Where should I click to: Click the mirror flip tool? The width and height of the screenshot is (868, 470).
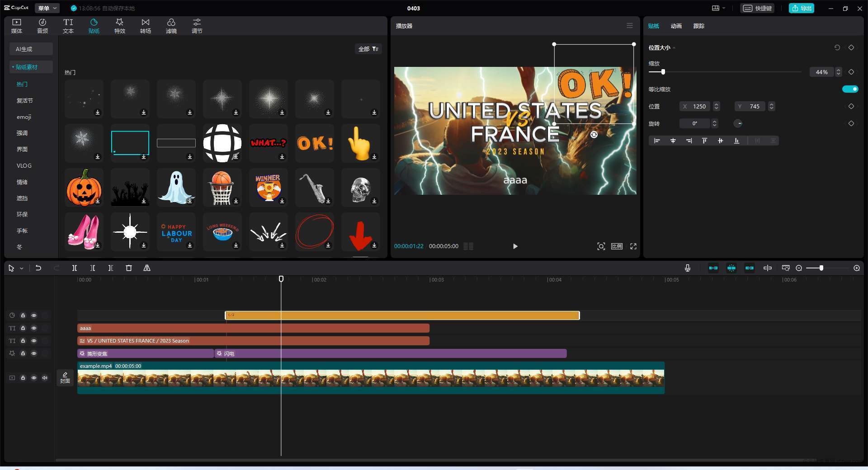point(147,268)
